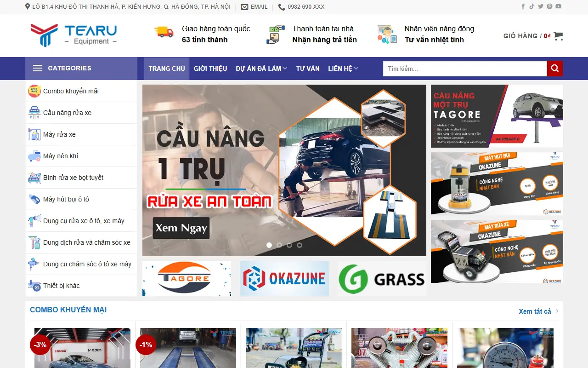Open the Facebook social icon
Image resolution: width=588 pixels, height=368 pixels.
pyautogui.click(x=523, y=6)
